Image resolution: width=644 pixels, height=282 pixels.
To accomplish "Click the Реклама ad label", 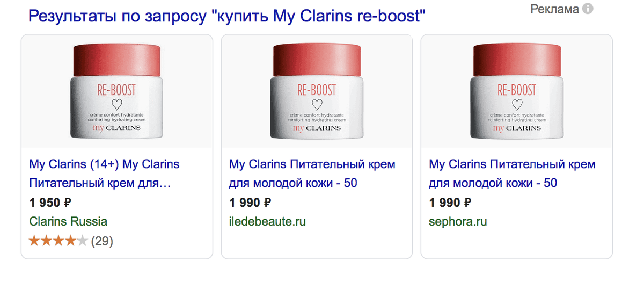I will tap(554, 9).
